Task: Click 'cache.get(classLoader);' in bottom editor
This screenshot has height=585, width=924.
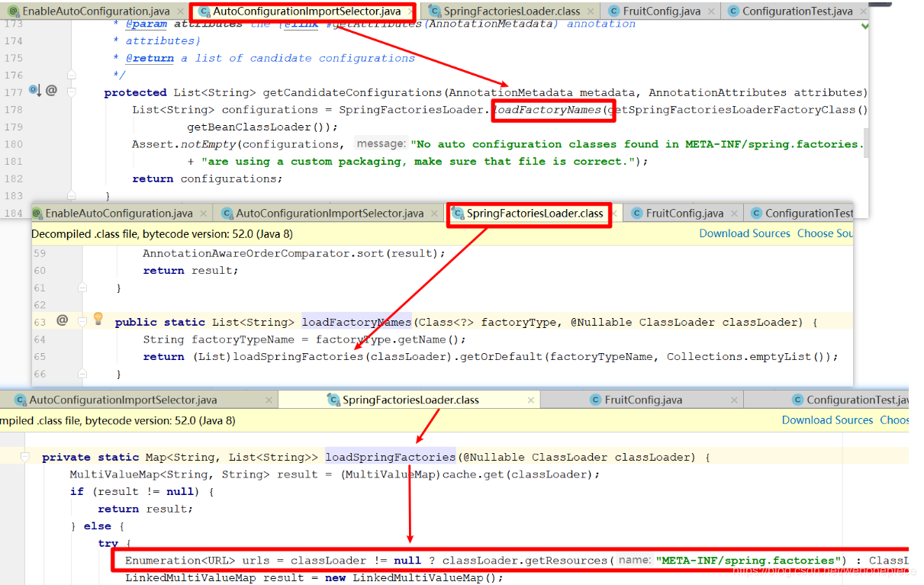Action: point(521,474)
